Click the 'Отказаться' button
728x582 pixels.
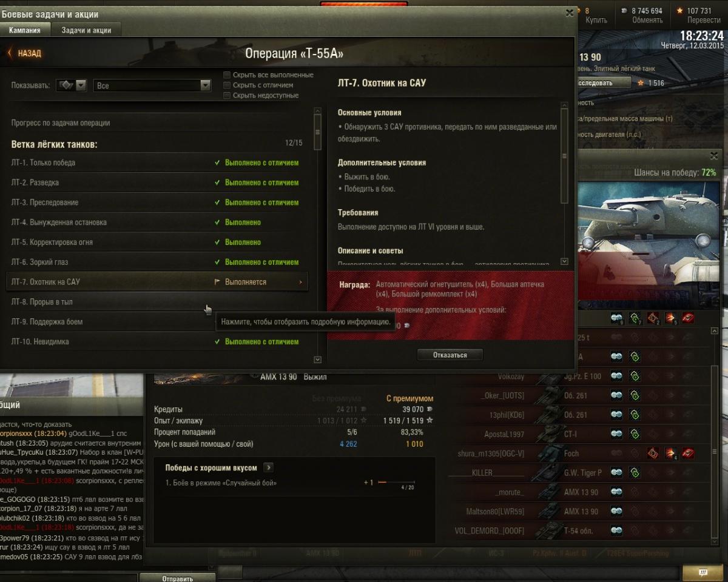[450, 355]
